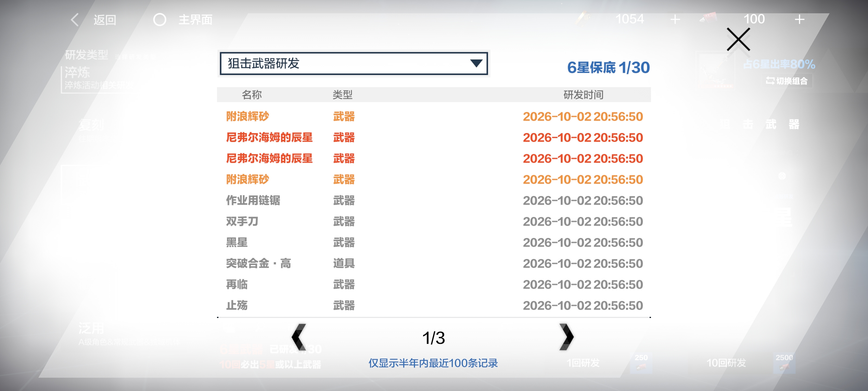Screen dimensions: 868x391
Task: Select the 作业用链锯 record
Action: pos(434,200)
